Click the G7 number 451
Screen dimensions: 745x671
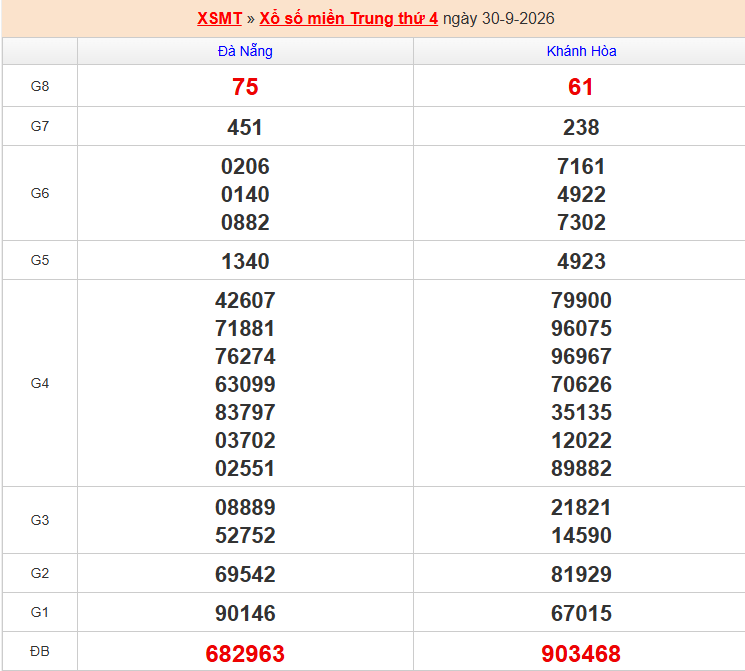pos(245,127)
